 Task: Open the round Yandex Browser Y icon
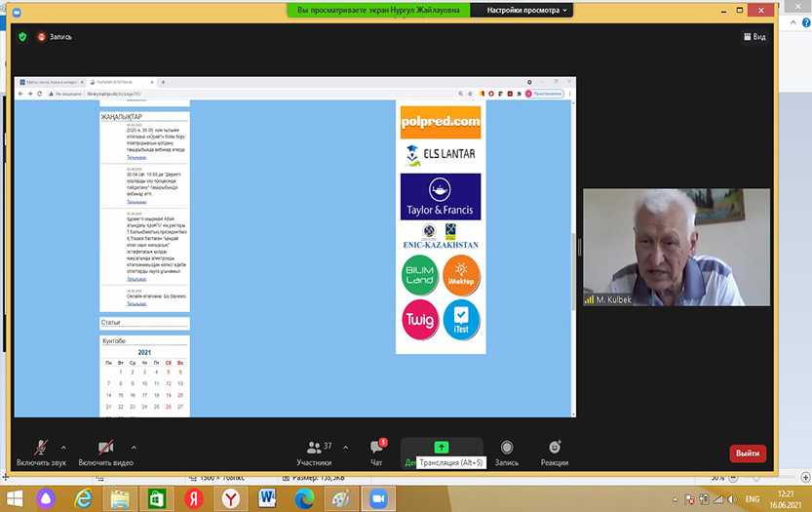pos(230,499)
